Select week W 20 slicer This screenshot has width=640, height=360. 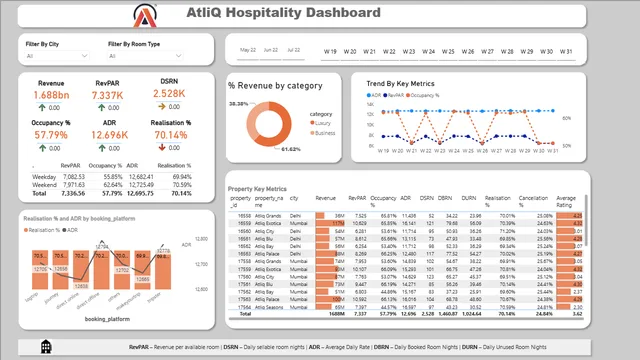[350, 52]
